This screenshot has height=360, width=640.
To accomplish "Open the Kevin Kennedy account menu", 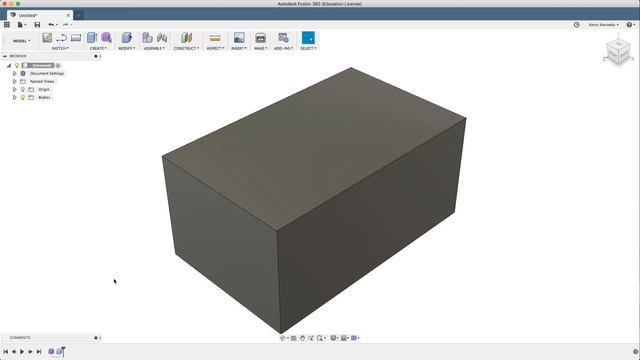I will point(603,25).
